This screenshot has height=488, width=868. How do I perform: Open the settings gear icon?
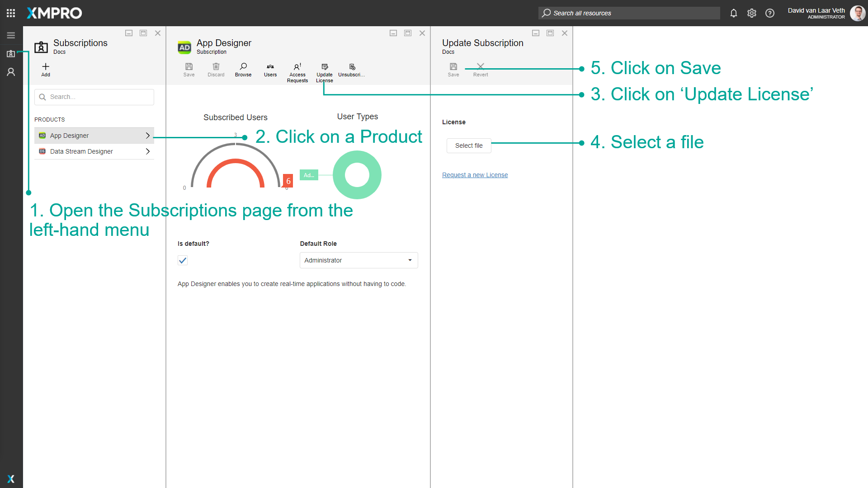tap(751, 13)
